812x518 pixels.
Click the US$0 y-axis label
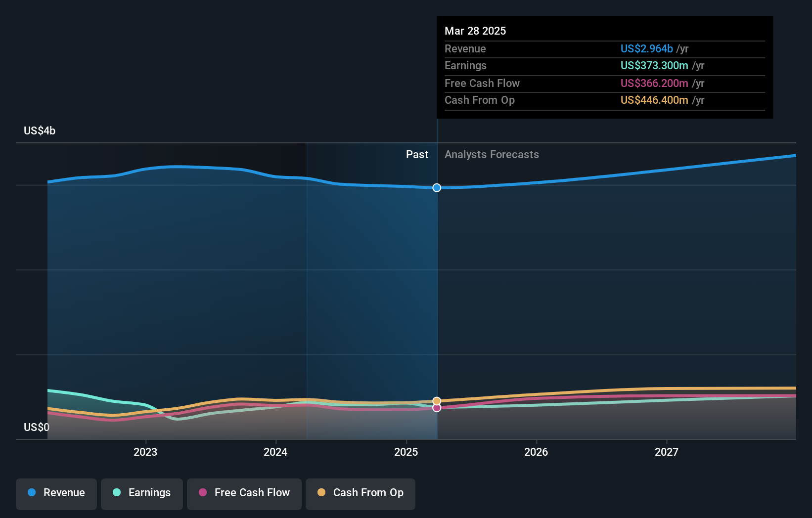coord(37,427)
